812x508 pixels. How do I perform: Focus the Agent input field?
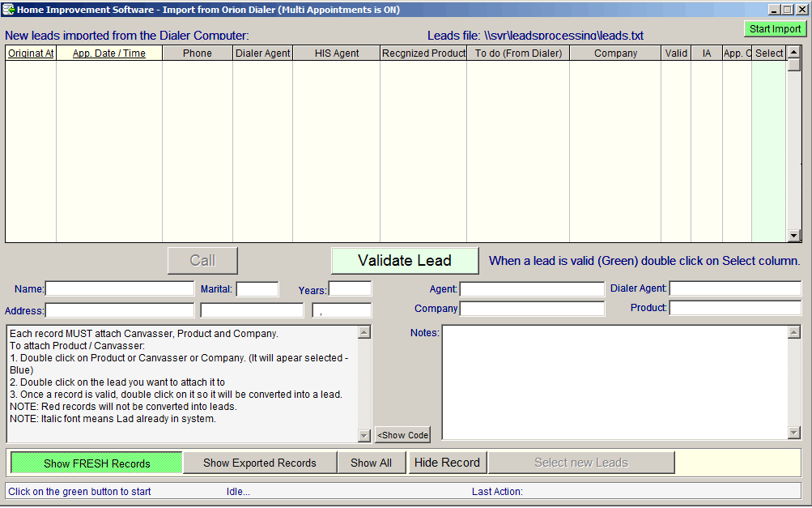tap(533, 288)
